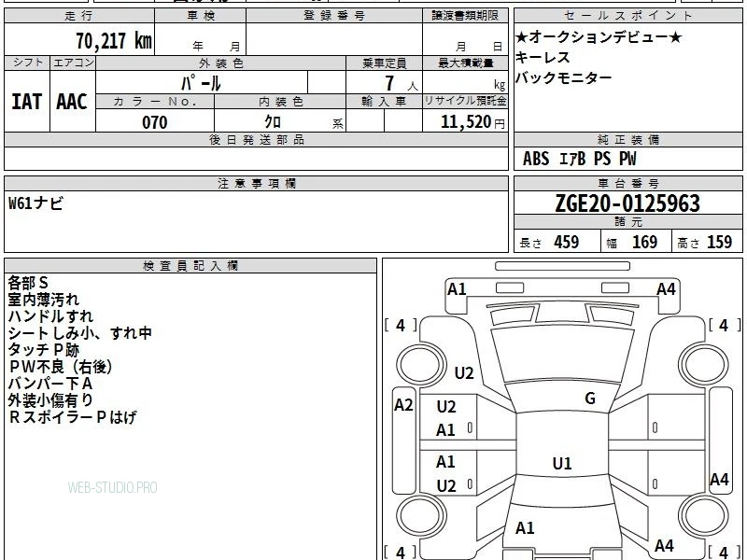This screenshot has height=560, width=747.
Task: Select the クロ interior color value
Action: [x=273, y=121]
